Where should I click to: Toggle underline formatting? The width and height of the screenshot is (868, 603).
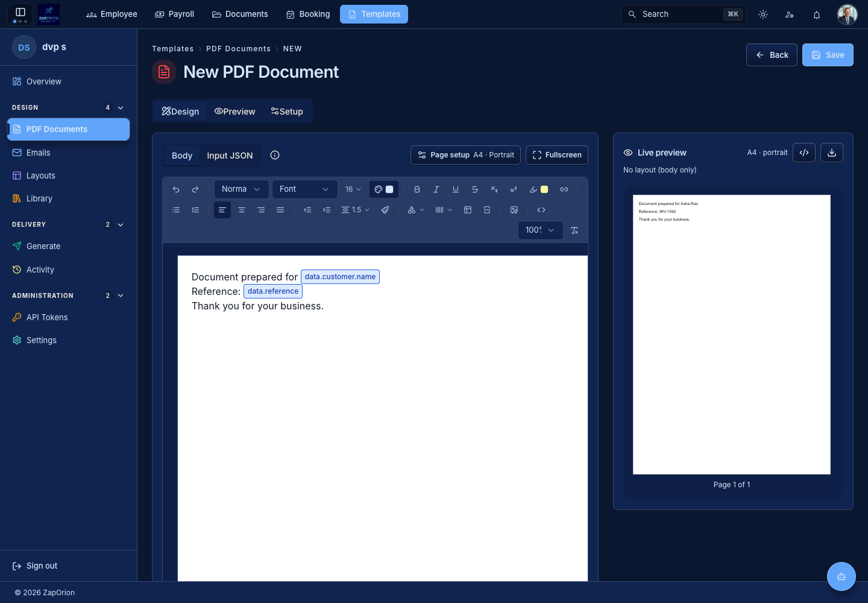(x=456, y=189)
